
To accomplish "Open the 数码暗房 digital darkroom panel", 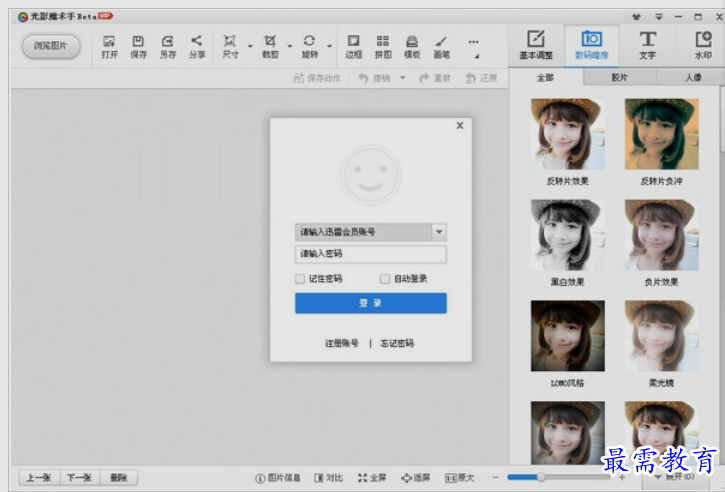I will pos(591,45).
